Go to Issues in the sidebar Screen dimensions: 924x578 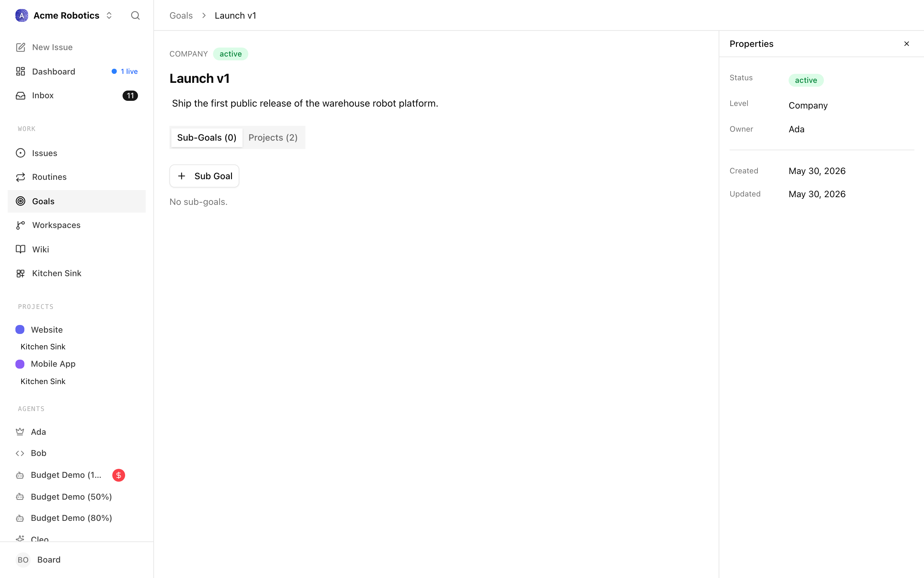pyautogui.click(x=77, y=153)
